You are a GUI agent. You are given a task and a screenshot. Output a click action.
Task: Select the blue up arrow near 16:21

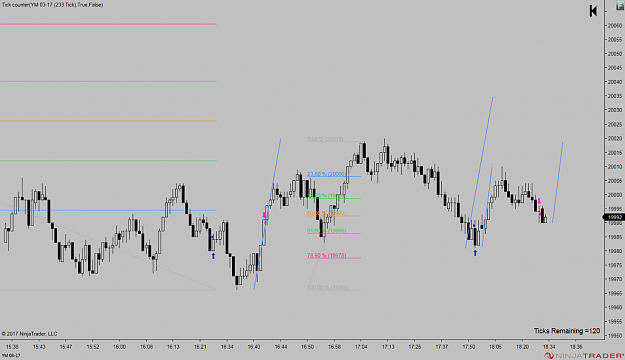point(213,256)
